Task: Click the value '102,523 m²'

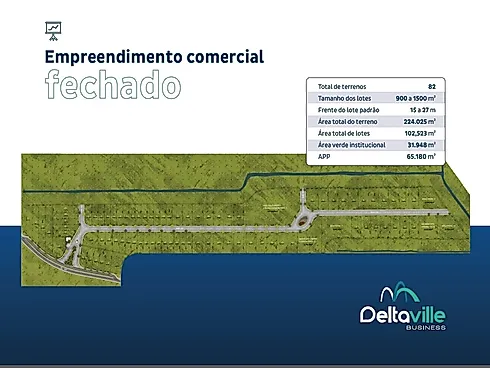Action: coord(420,133)
